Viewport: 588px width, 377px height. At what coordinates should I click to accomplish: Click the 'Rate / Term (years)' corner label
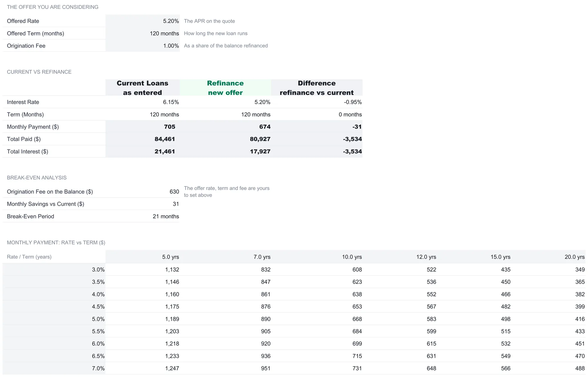pyautogui.click(x=29, y=257)
